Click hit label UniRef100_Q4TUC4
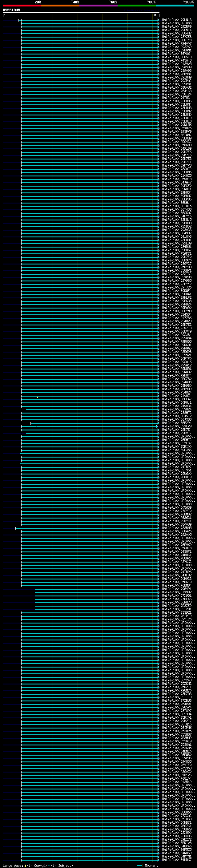Viewport: 197px width, 868px height. (x=177, y=98)
